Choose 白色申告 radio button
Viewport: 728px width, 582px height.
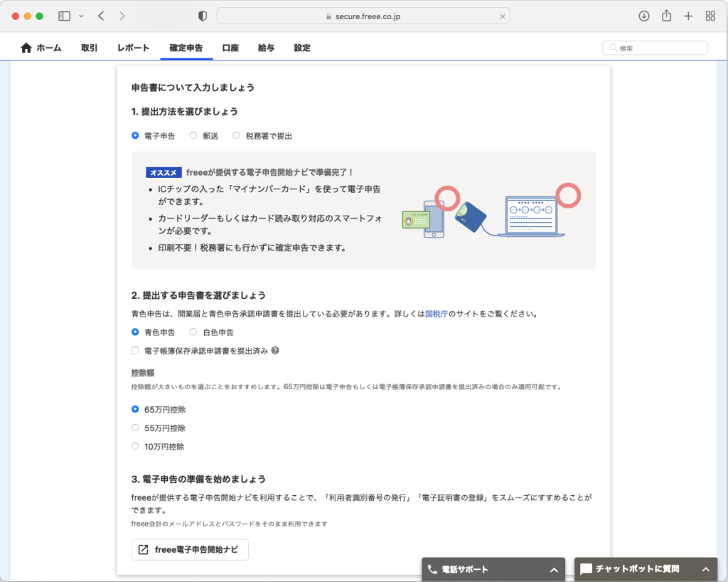193,332
